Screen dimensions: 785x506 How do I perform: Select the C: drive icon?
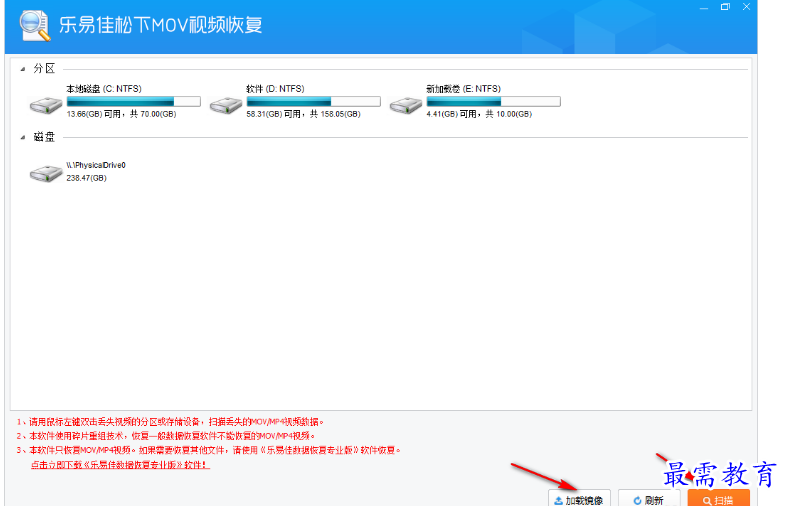[46, 105]
